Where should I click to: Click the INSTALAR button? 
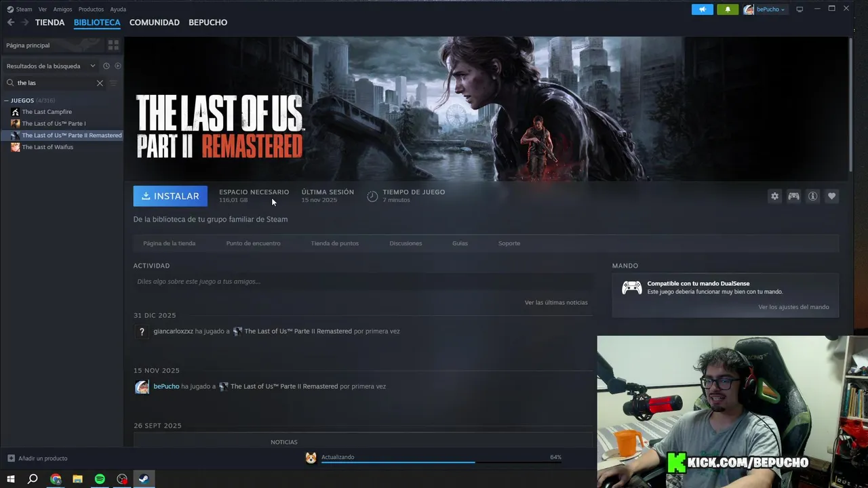[x=170, y=196]
